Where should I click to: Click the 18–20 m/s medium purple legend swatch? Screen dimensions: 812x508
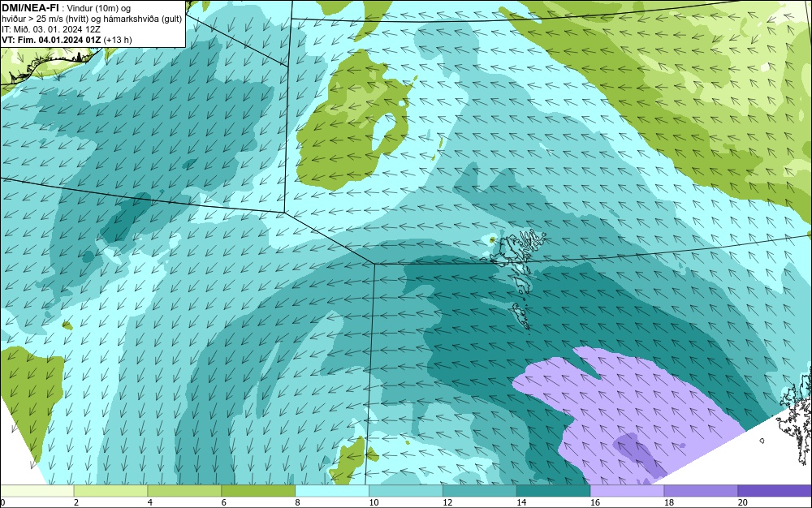tap(701, 491)
